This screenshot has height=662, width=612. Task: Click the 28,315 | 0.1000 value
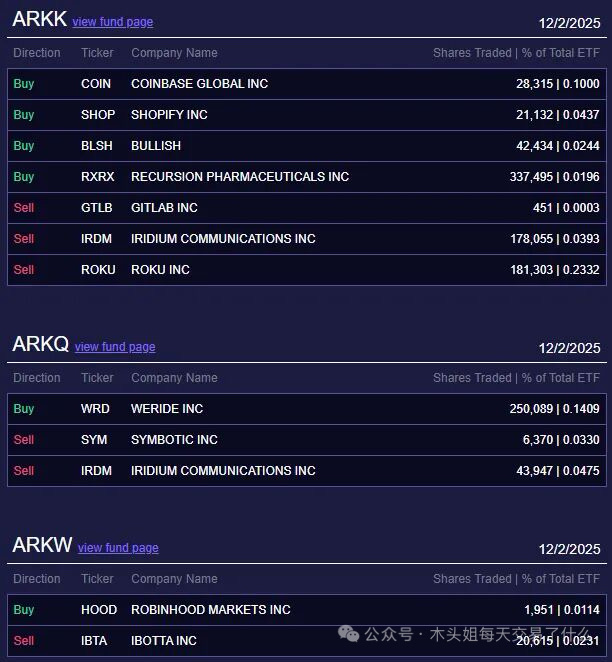(558, 84)
